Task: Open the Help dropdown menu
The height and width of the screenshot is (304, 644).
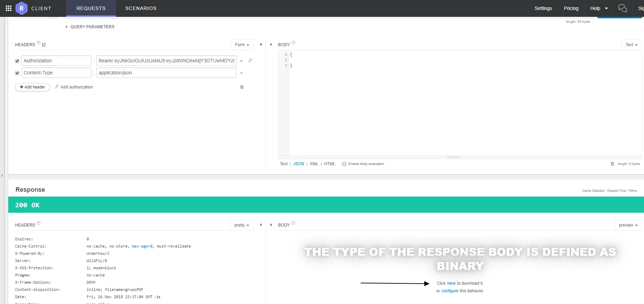Action: tap(599, 8)
